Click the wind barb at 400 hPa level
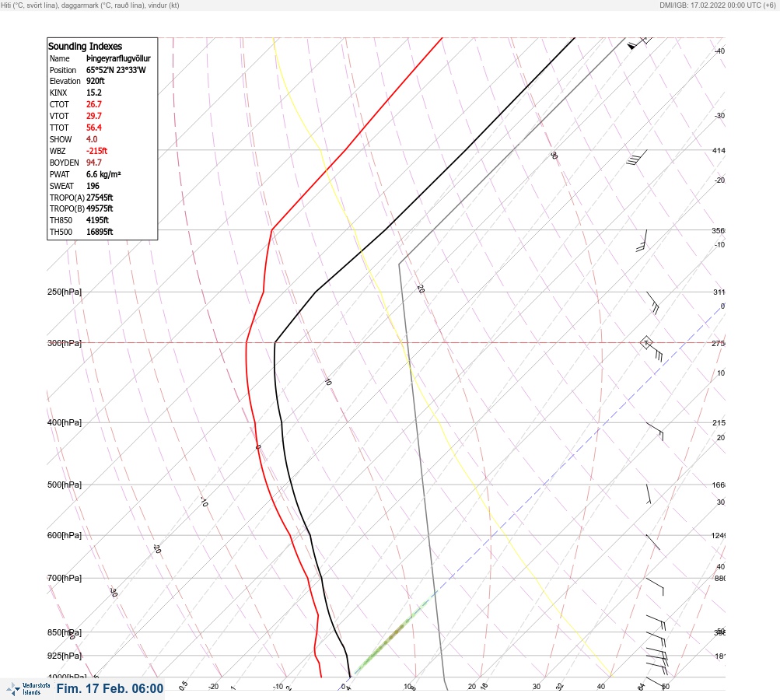 655,432
